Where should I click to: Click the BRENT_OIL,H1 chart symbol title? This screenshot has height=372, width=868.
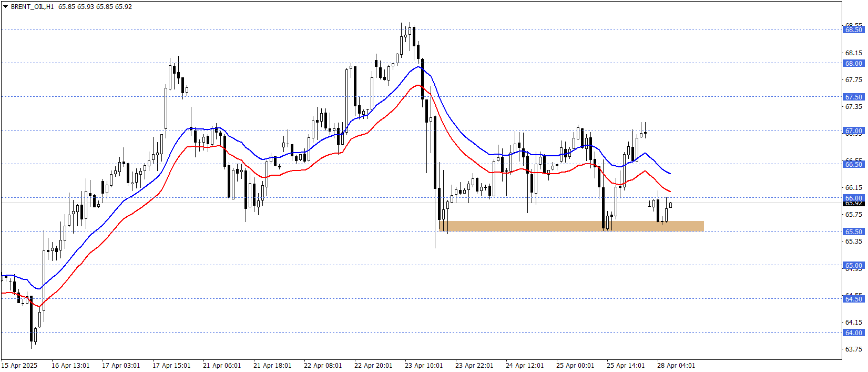point(32,7)
